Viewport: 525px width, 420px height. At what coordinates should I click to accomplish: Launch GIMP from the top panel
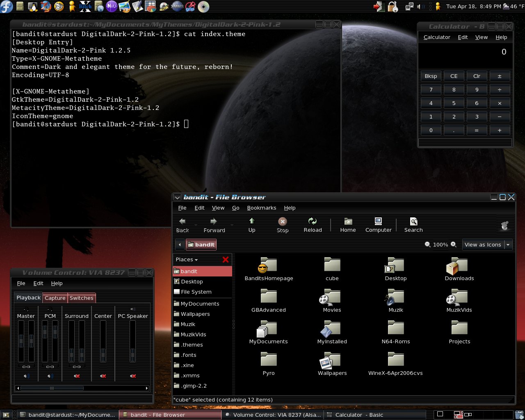[124, 7]
